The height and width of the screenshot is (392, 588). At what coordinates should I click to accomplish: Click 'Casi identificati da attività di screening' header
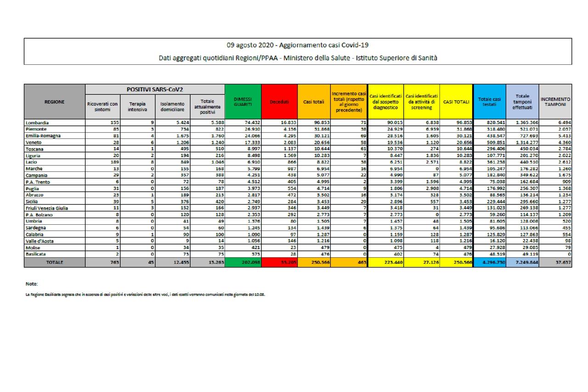tap(421, 102)
